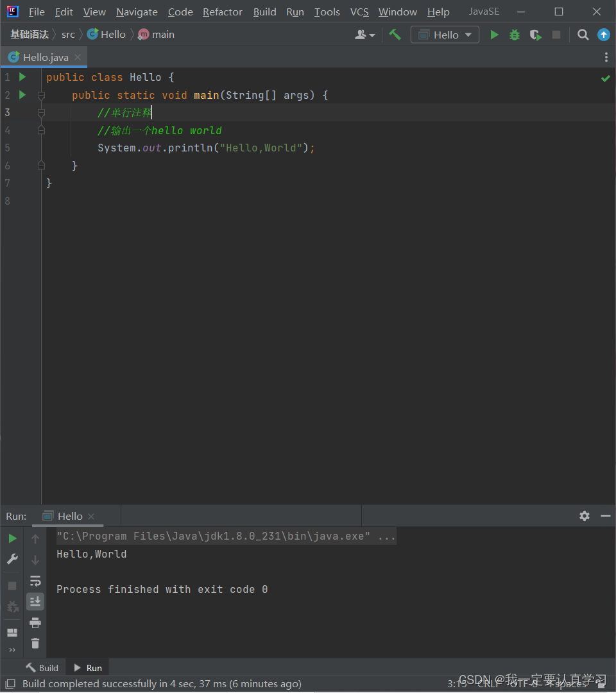Viewport: 616px width, 693px height.
Task: Run with coverage shield icon
Action: (536, 35)
